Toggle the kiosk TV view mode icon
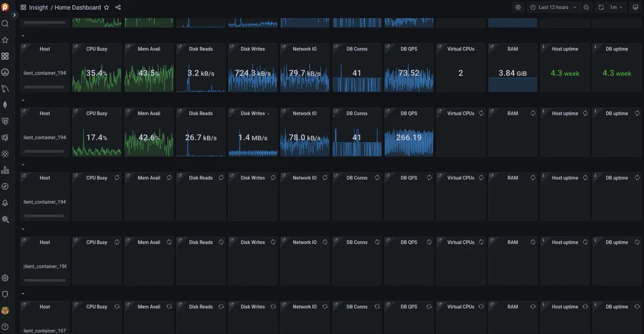 click(x=635, y=7)
